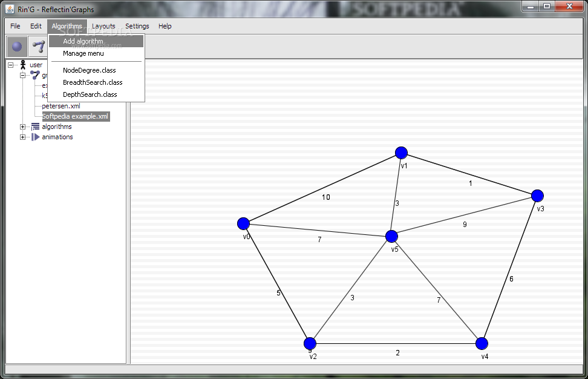
Task: Click edge weight 5 label
Action: pyautogui.click(x=278, y=292)
